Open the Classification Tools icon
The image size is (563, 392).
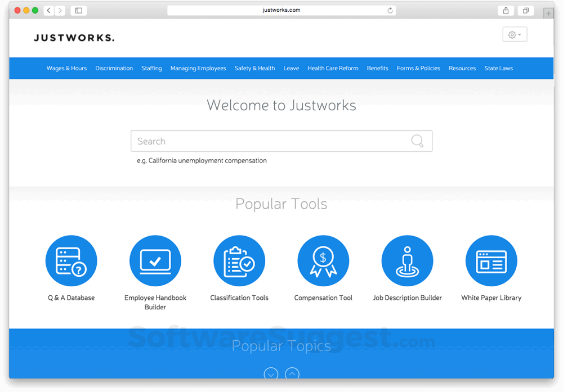[239, 260]
